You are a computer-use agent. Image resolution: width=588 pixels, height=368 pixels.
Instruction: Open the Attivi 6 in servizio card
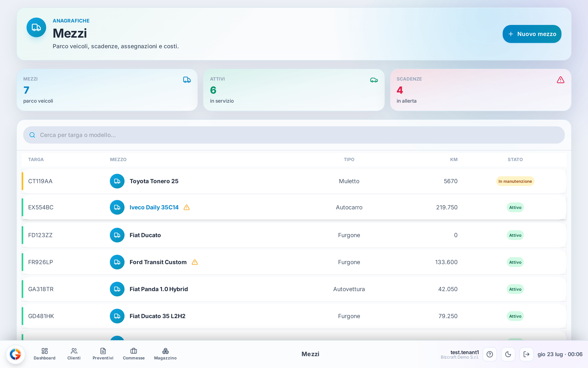[294, 90]
